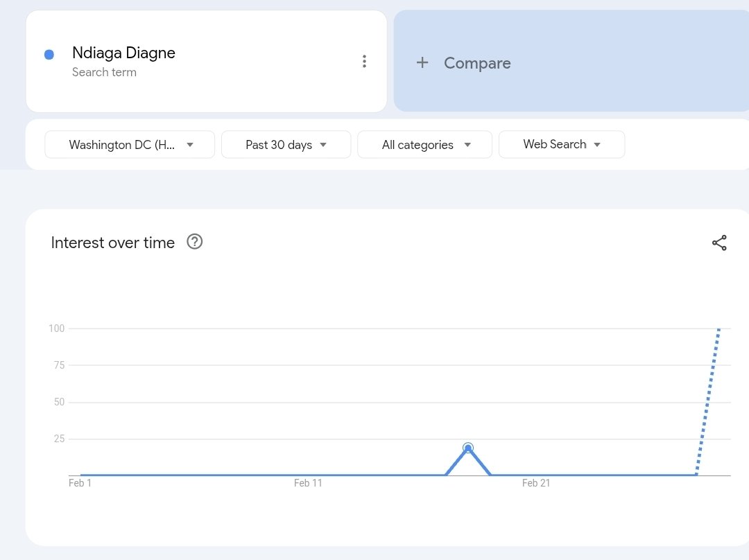Click the '100' y-axis label
The width and height of the screenshot is (749, 560).
tap(56, 329)
